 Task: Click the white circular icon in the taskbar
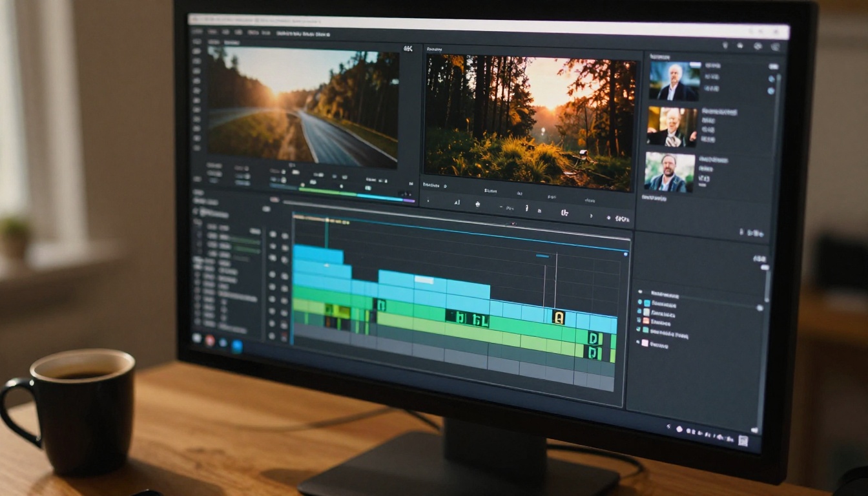coord(196,337)
